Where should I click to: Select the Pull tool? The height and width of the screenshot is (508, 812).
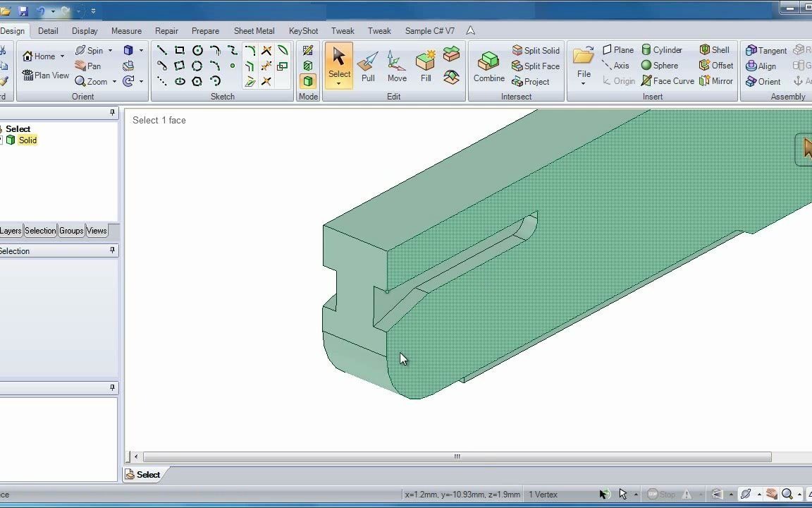[x=368, y=66]
